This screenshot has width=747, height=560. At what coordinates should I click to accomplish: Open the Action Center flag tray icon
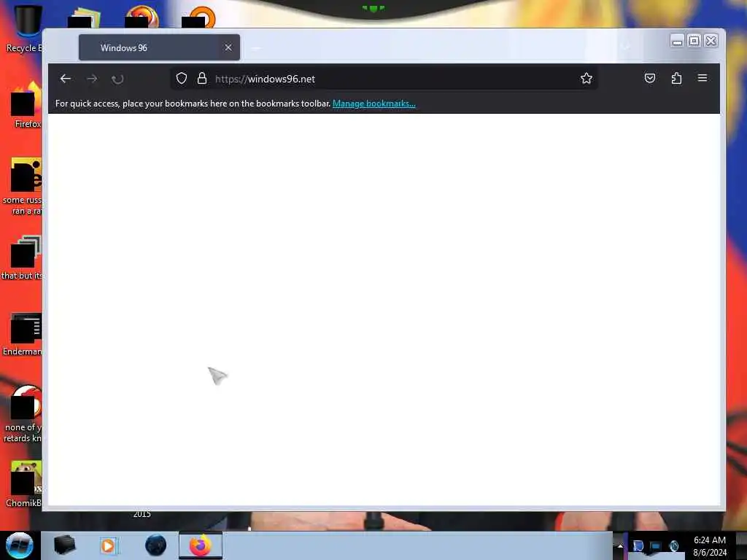[x=638, y=546]
